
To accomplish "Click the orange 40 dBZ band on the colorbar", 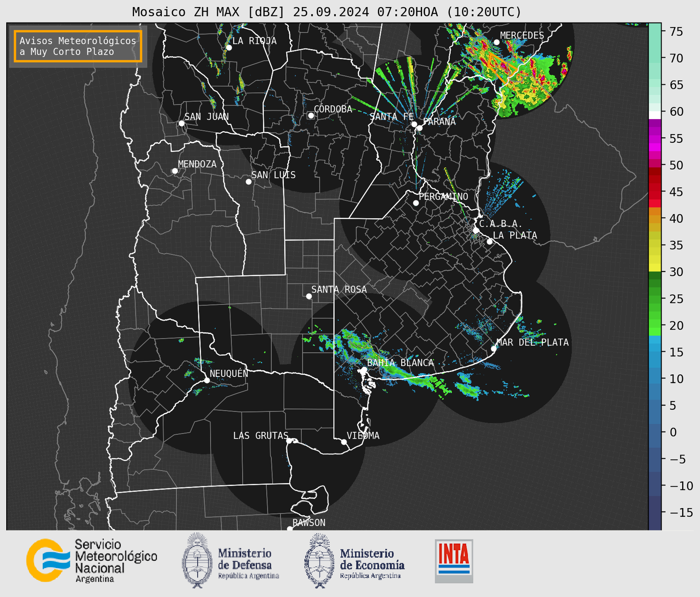I will click(655, 219).
